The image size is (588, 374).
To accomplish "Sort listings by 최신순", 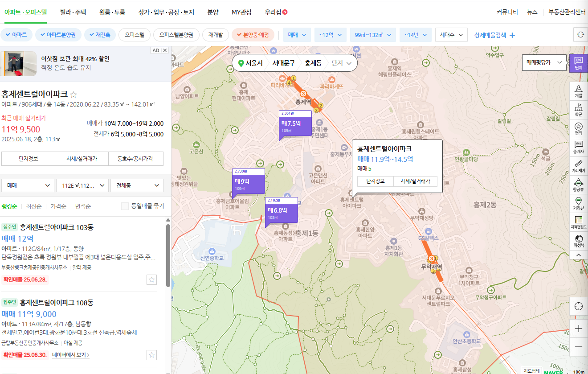I will tap(34, 206).
